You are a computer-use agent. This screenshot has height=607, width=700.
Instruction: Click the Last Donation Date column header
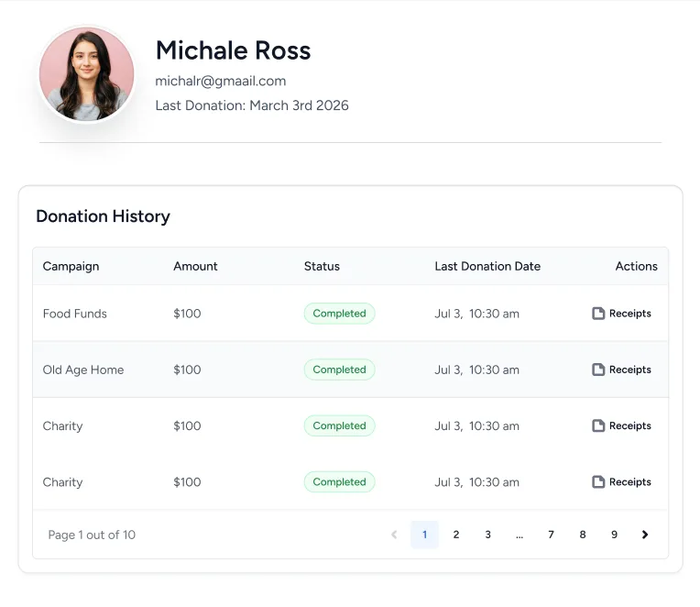[487, 266]
